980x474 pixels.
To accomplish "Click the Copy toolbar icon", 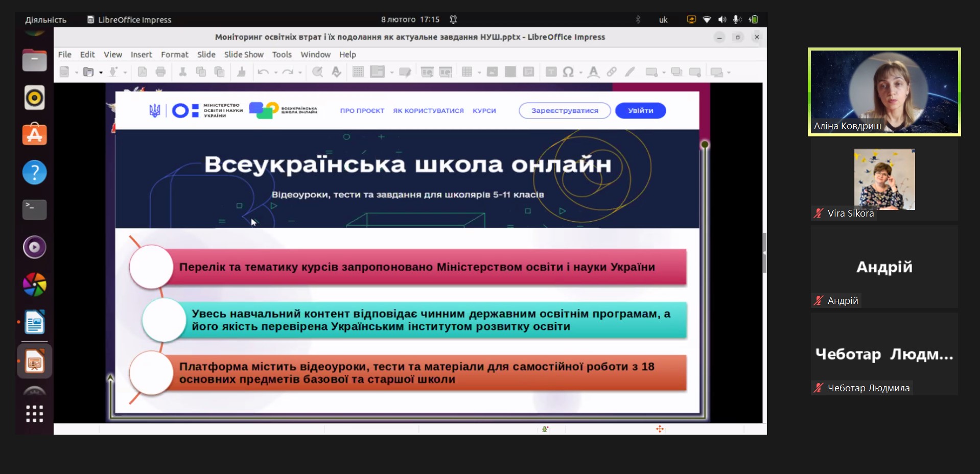I will point(201,72).
